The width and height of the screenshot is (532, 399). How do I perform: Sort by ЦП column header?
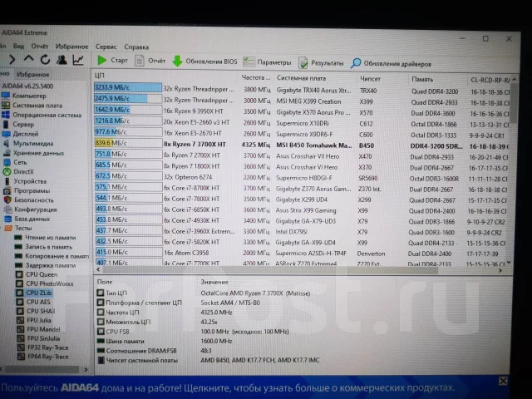coord(100,76)
